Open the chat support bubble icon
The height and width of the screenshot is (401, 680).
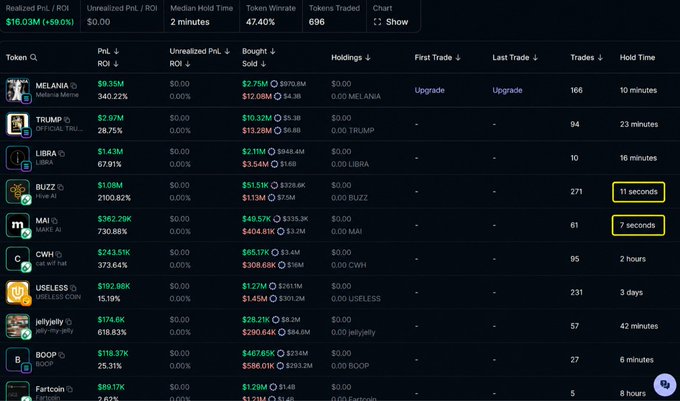tap(665, 385)
